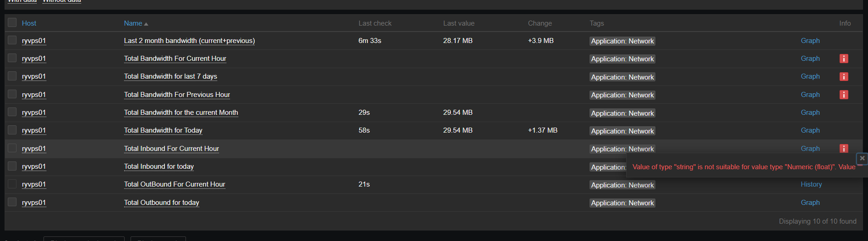The height and width of the screenshot is (241, 868).
Task: Tick checkbox for Total Outbound for today row
Action: [x=12, y=202]
